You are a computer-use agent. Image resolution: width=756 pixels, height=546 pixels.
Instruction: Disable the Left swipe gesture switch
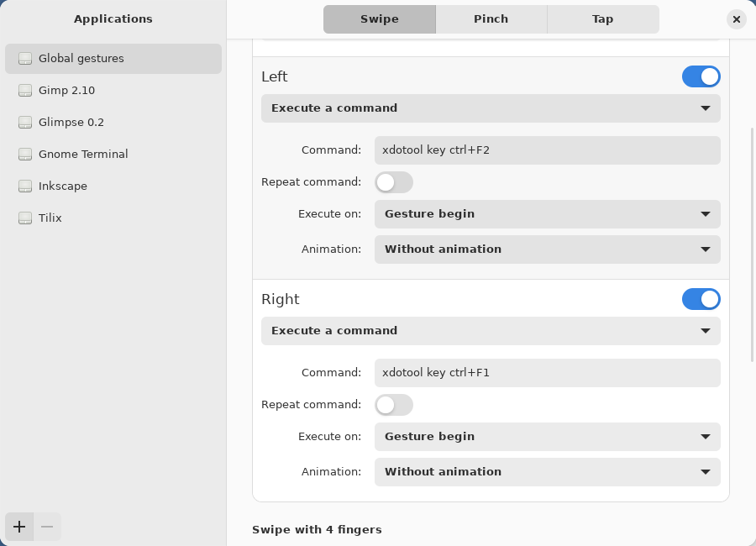pos(701,76)
